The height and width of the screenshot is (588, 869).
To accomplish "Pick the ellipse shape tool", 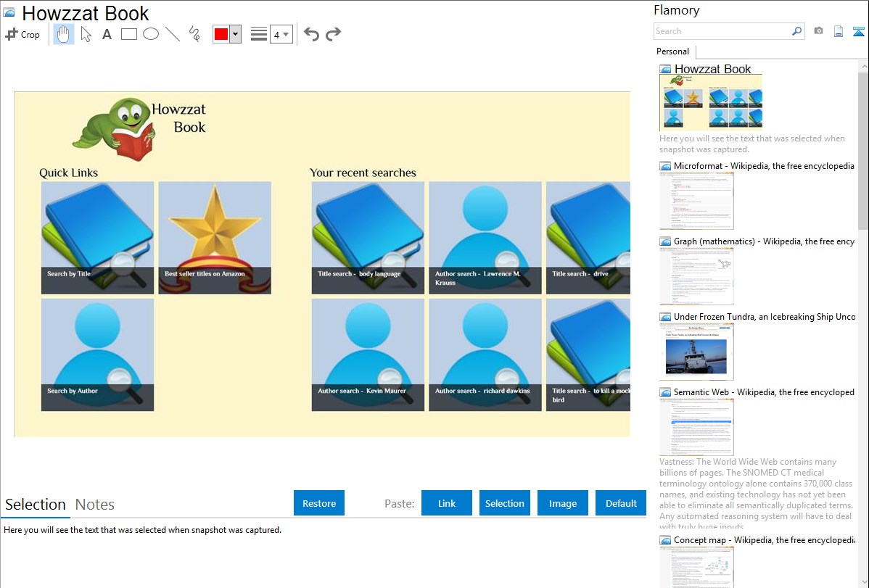I will (151, 34).
